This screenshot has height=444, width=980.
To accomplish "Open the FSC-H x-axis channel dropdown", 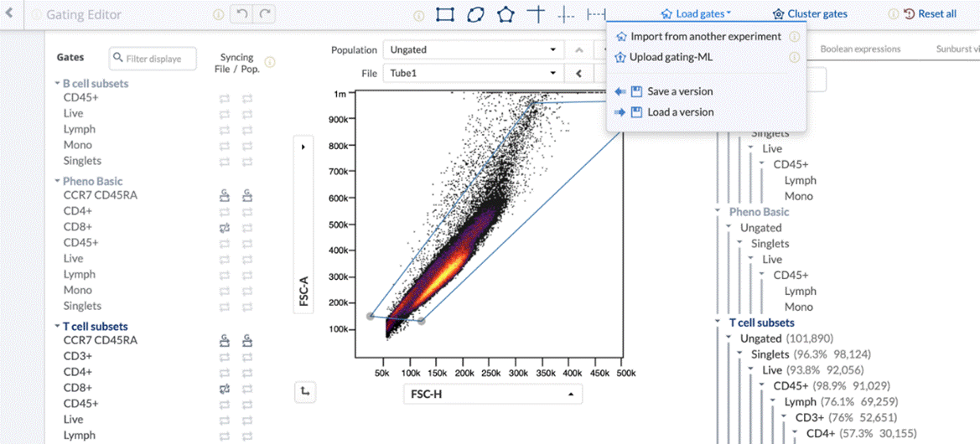I will 492,394.
